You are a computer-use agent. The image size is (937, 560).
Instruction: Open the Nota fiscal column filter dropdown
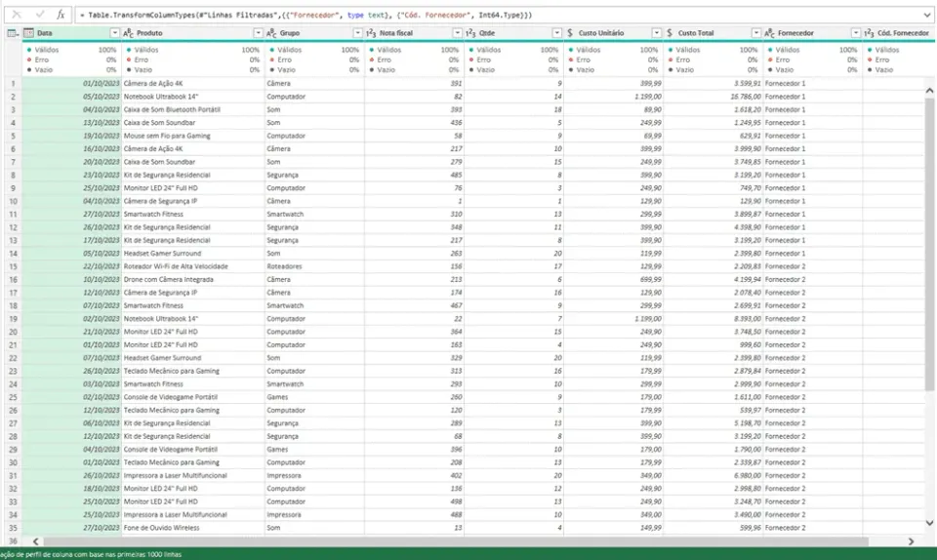(x=457, y=33)
